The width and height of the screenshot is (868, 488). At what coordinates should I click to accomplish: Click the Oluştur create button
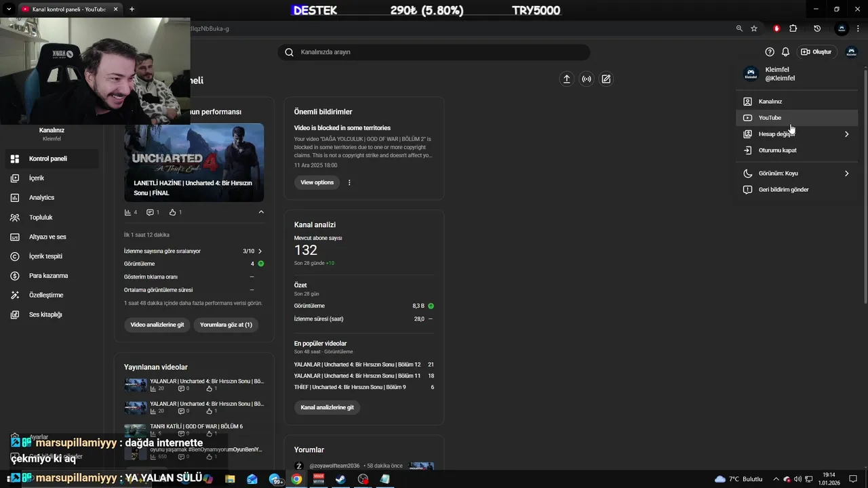pos(816,52)
